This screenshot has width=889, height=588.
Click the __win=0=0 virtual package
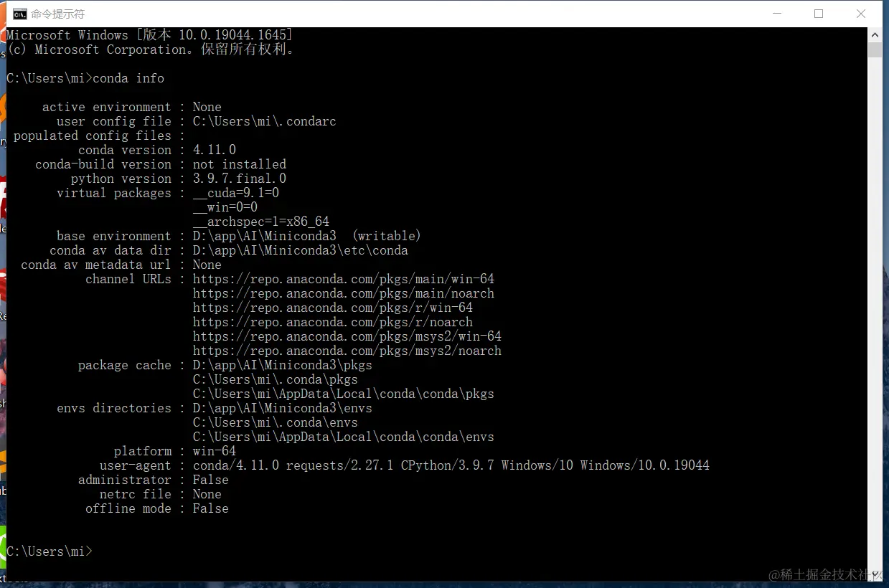tap(225, 207)
